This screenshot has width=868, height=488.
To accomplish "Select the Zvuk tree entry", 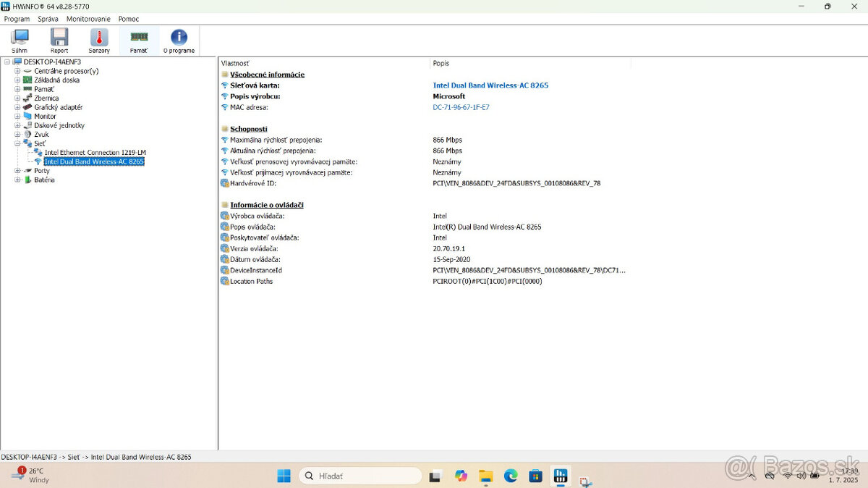I will (41, 134).
